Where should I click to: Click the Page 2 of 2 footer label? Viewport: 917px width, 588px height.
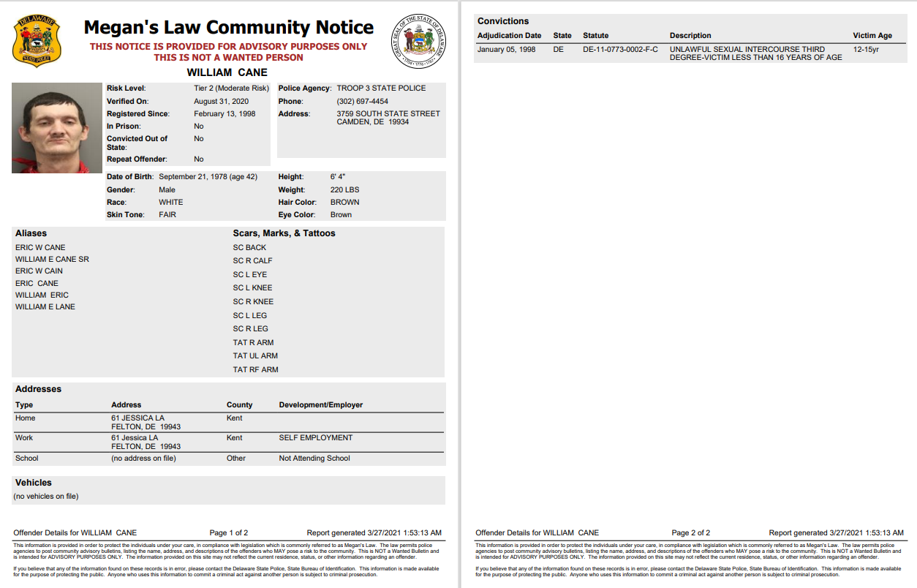click(690, 533)
